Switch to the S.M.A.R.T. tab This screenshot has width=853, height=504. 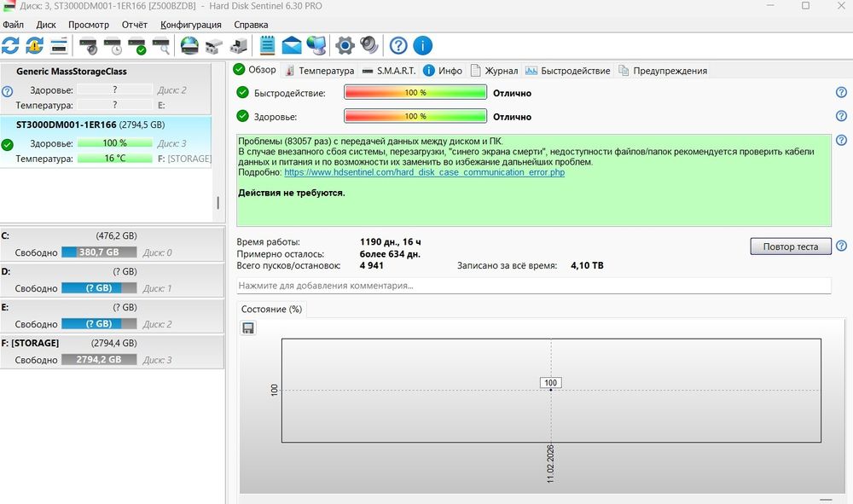pos(389,71)
